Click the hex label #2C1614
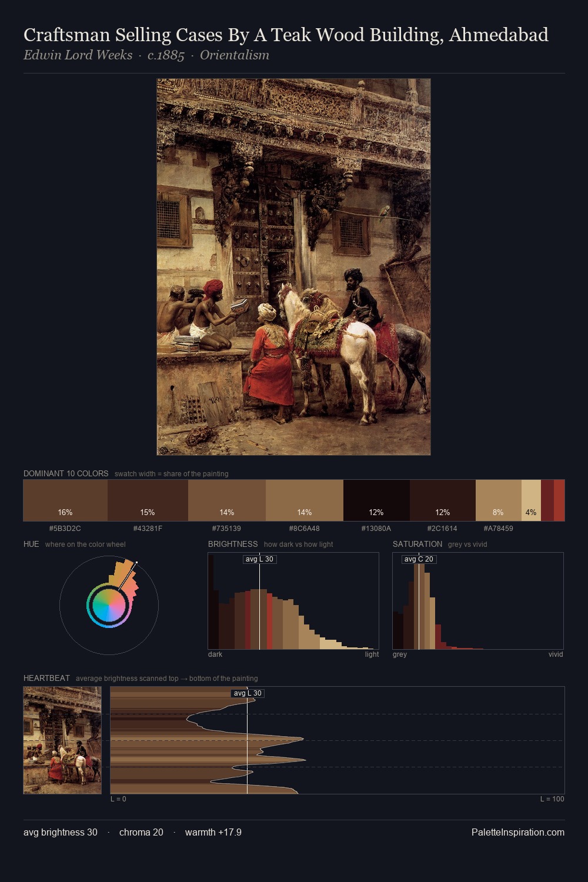 coord(443,529)
